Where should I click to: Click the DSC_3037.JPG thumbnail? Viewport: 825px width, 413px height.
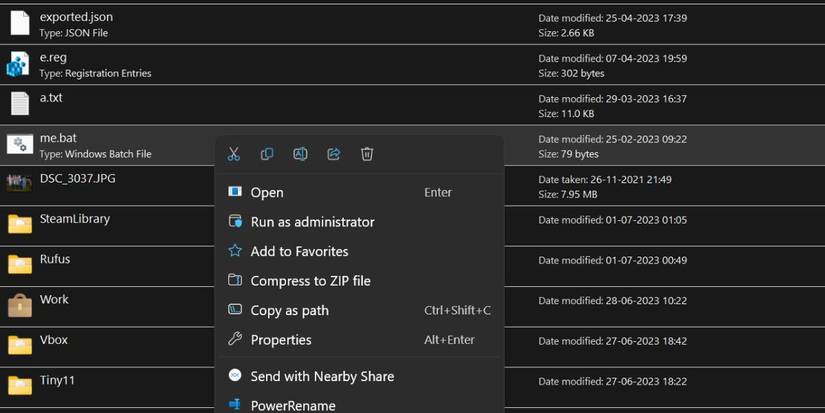coord(19,183)
